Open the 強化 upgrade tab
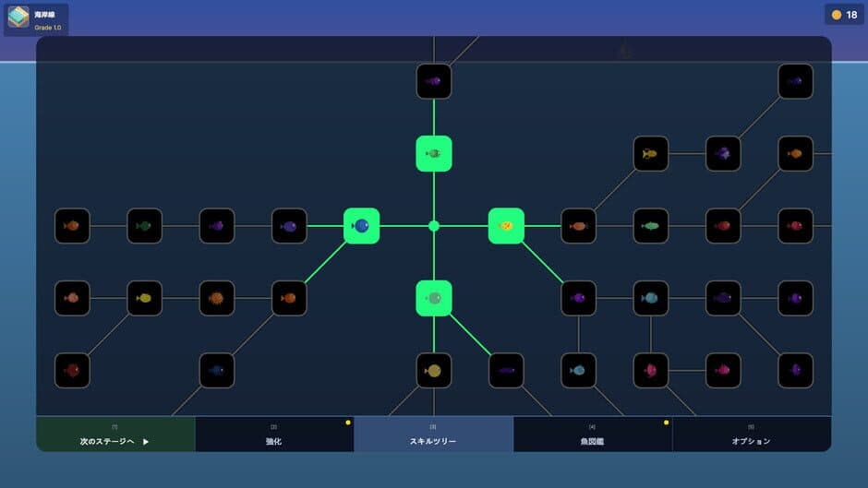 coord(274,434)
